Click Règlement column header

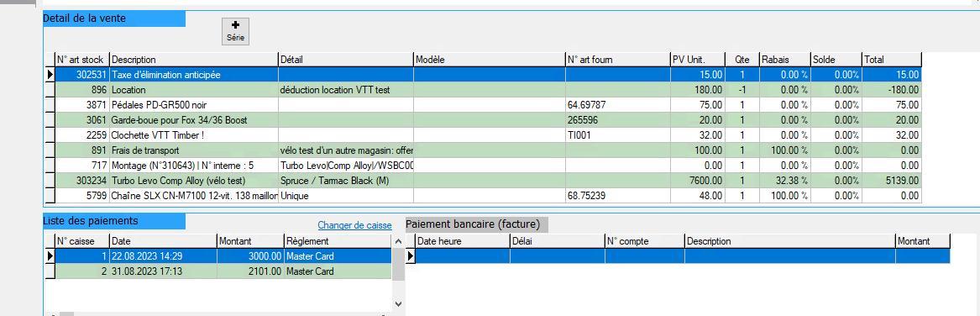coord(338,241)
